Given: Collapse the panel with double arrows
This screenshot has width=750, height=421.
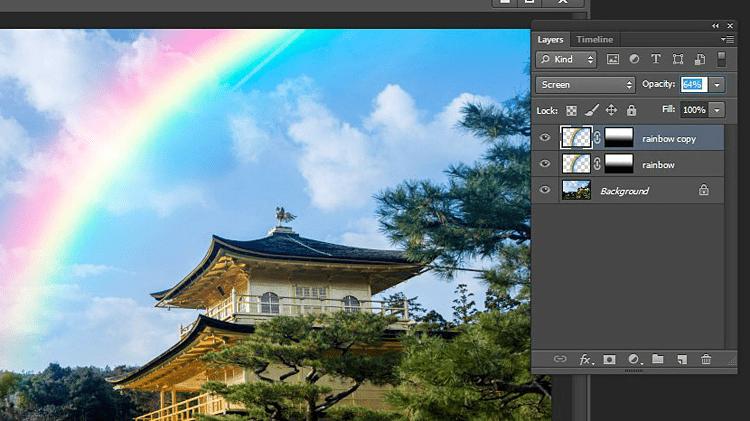Looking at the screenshot, I should pos(715,26).
